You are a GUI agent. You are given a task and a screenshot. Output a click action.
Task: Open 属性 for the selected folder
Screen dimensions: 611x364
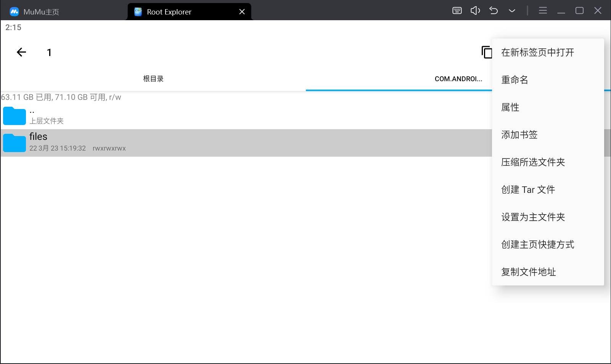coord(510,107)
